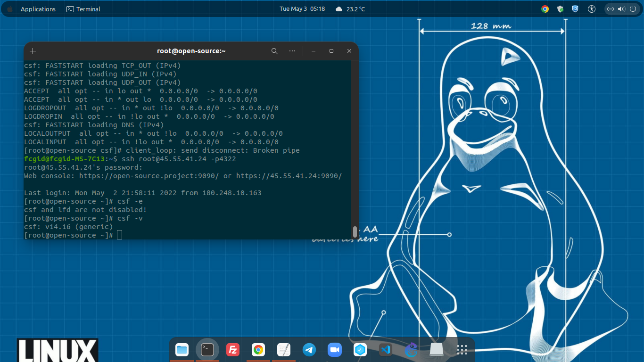The image size is (644, 362).
Task: Click the '[root@open-source ~]# csf -e' line
Action: click(83, 201)
